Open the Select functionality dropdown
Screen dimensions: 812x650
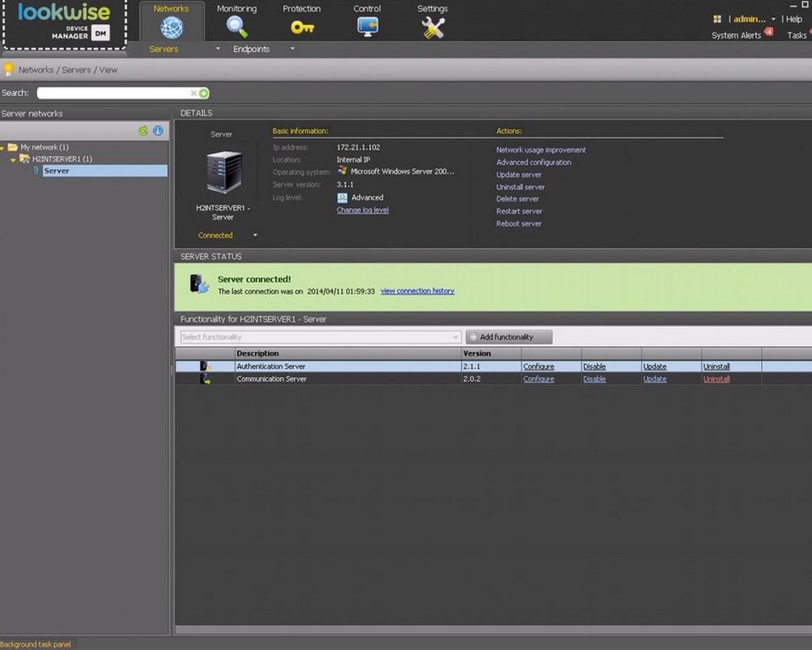320,337
